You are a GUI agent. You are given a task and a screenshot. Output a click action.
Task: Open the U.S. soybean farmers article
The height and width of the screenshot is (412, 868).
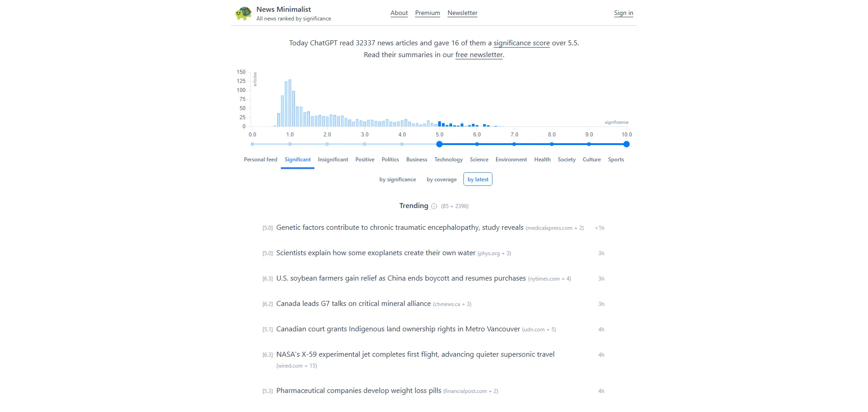tap(401, 278)
